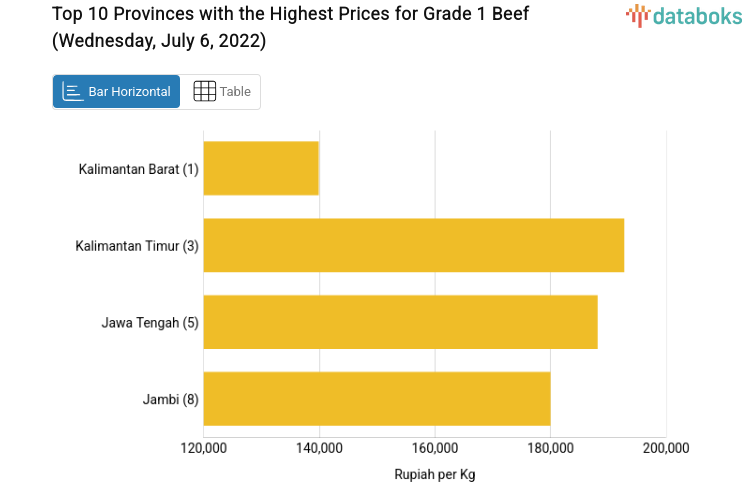753x498 pixels.
Task: Select the Jawa Tengah (5) bar
Action: pyautogui.click(x=400, y=322)
